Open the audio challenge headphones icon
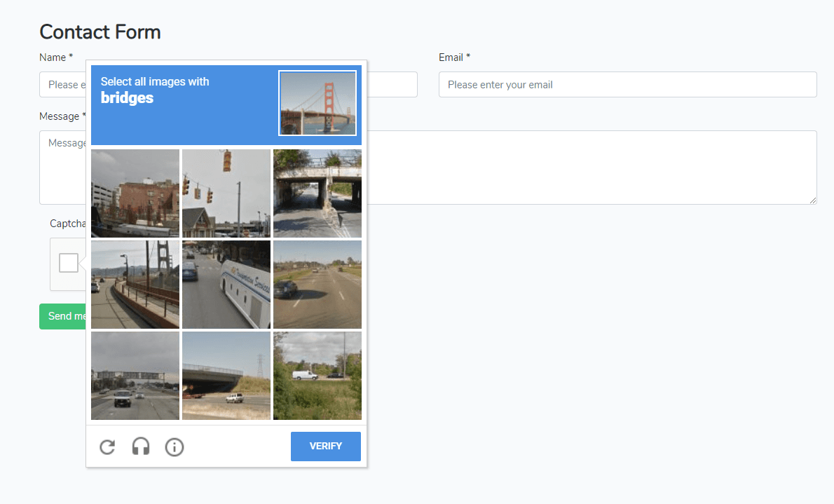The width and height of the screenshot is (834, 504). (x=140, y=447)
